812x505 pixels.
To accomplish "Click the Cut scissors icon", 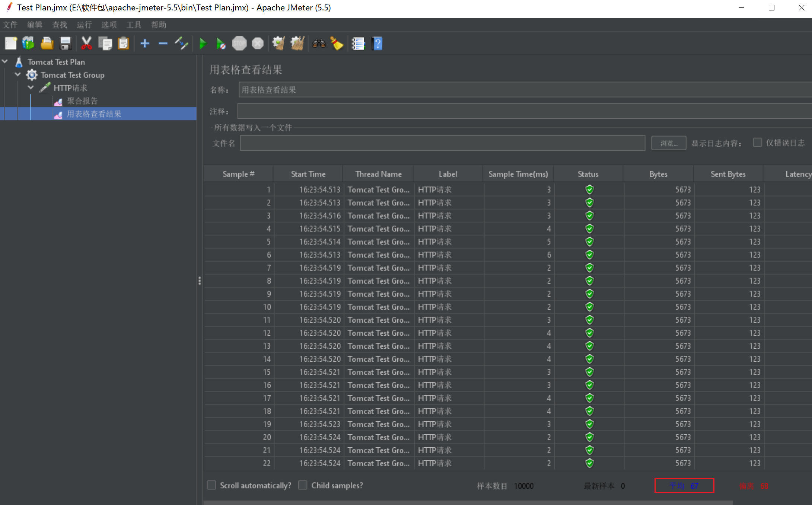I will tap(86, 44).
